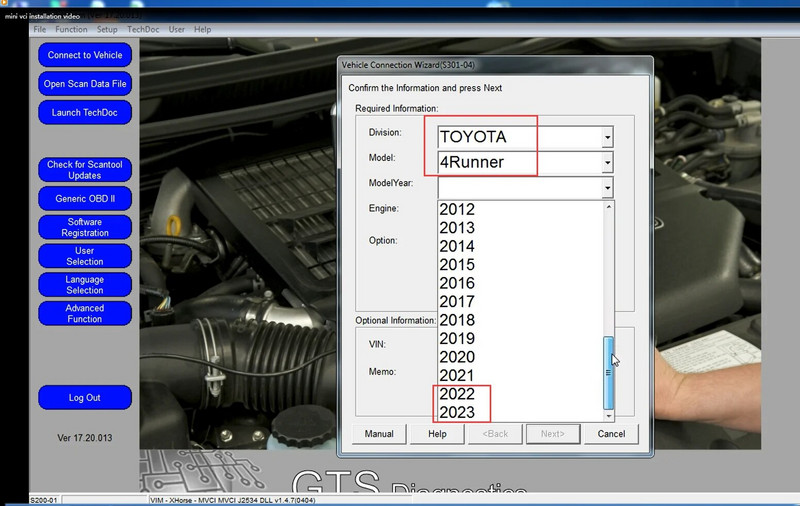This screenshot has height=506, width=800.
Task: Click the Next button in the wizard
Action: point(553,434)
